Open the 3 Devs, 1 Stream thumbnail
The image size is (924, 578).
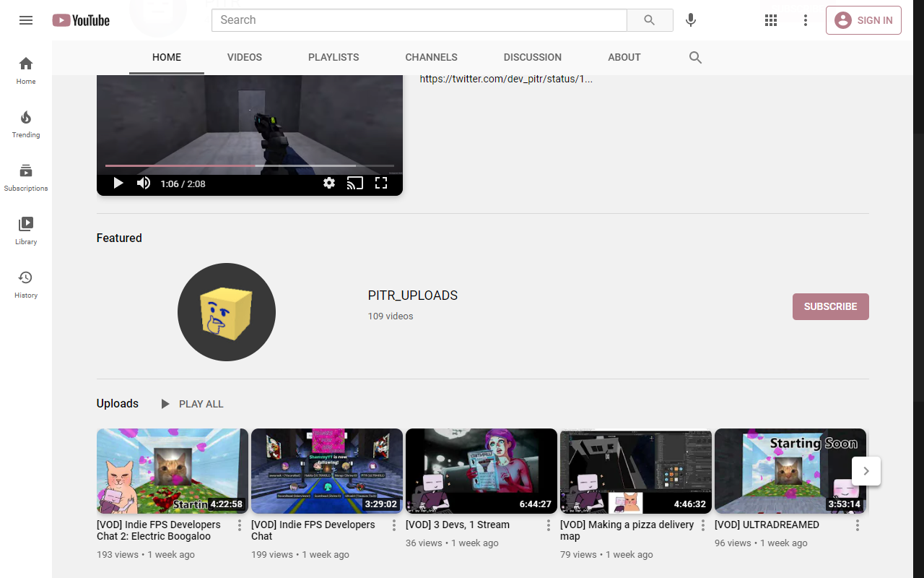[x=481, y=471]
